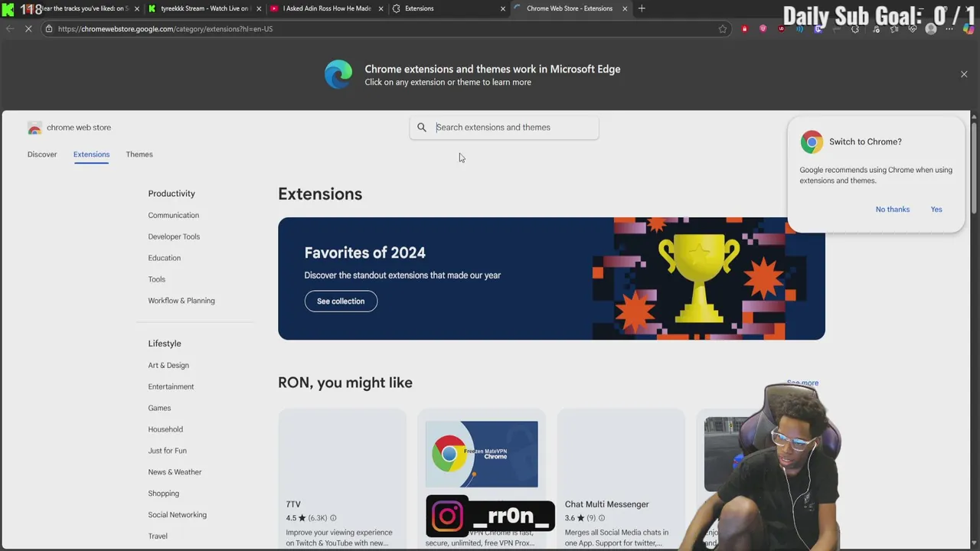Browse the Just for Fun category
The image size is (980, 551).
[x=167, y=452]
